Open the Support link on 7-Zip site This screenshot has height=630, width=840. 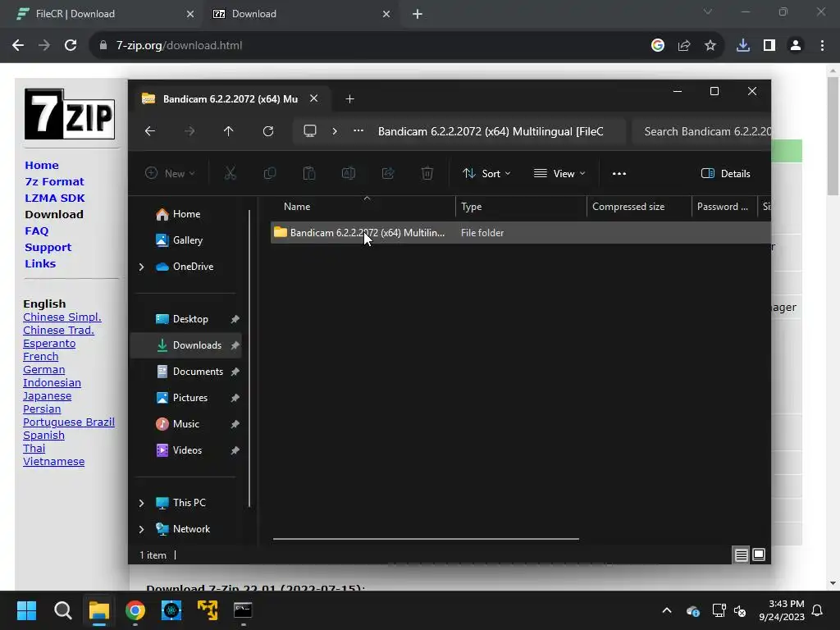(x=48, y=248)
